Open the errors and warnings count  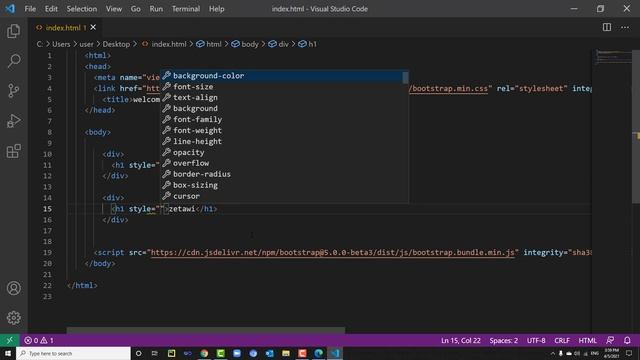click(x=39, y=340)
